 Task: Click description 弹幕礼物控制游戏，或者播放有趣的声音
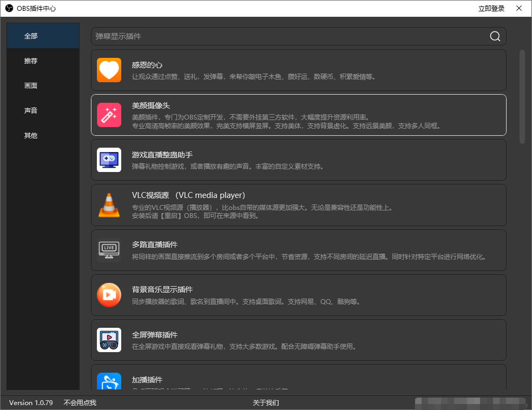(x=228, y=166)
